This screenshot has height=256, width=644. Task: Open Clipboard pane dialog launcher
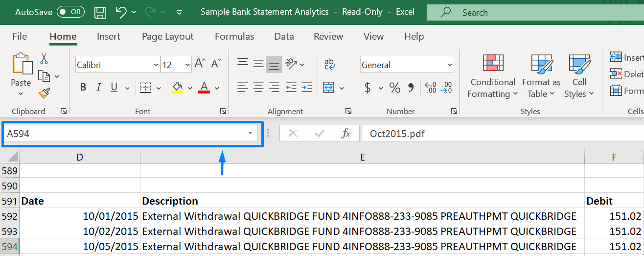[x=64, y=111]
